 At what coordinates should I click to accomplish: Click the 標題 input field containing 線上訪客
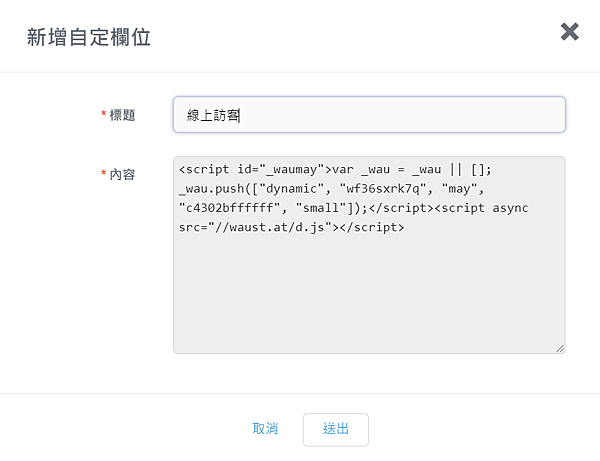pyautogui.click(x=369, y=115)
